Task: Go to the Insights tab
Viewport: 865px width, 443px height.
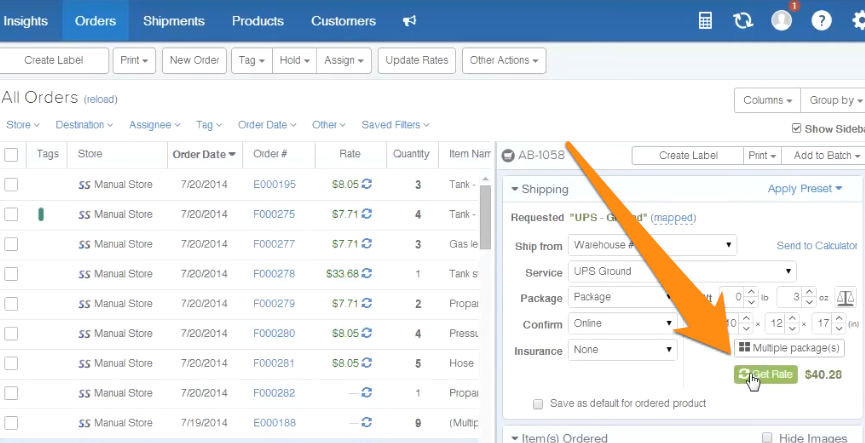Action: click(25, 21)
